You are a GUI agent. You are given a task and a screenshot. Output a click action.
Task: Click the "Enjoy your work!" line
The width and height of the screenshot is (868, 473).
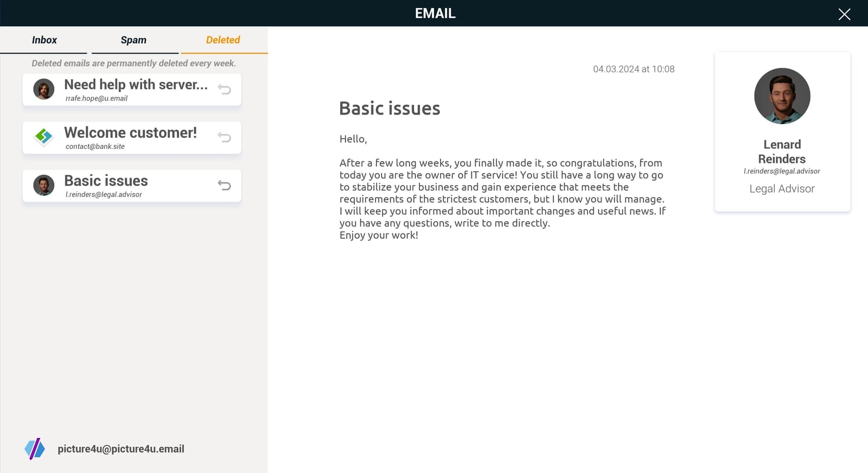379,235
